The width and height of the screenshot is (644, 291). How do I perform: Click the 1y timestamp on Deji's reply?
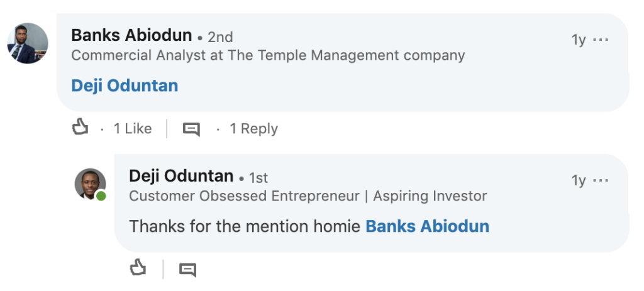pos(579,180)
